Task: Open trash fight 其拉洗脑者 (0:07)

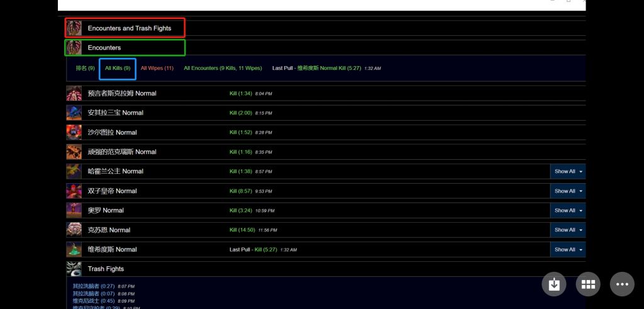Action: tap(94, 293)
